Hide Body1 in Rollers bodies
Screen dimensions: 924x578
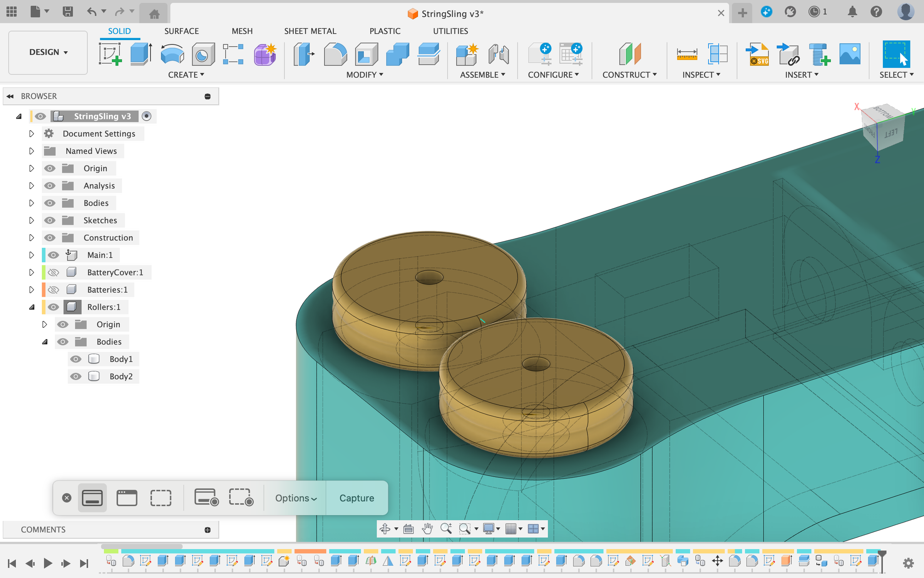75,359
